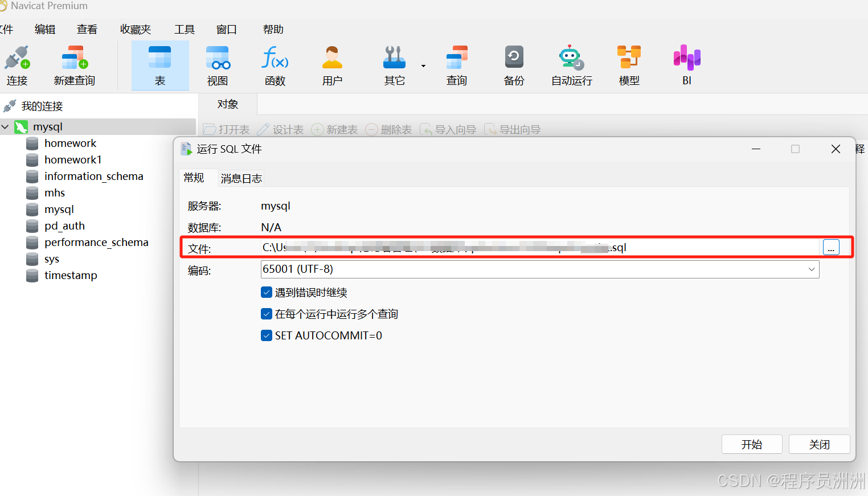The height and width of the screenshot is (496, 868).
Task: Open the Others (其它) dropdown arrow
Action: (423, 66)
